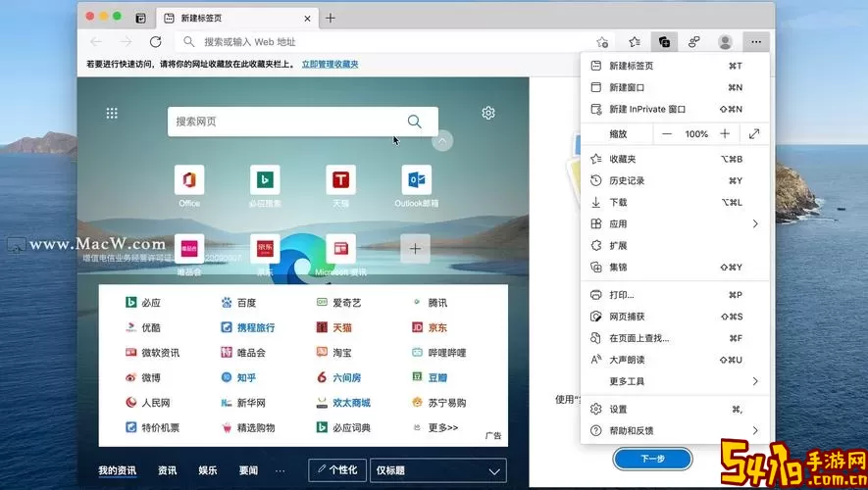Image resolution: width=868 pixels, height=490 pixels.
Task: Enter full screen with the expand arrows icon
Action: pos(754,134)
